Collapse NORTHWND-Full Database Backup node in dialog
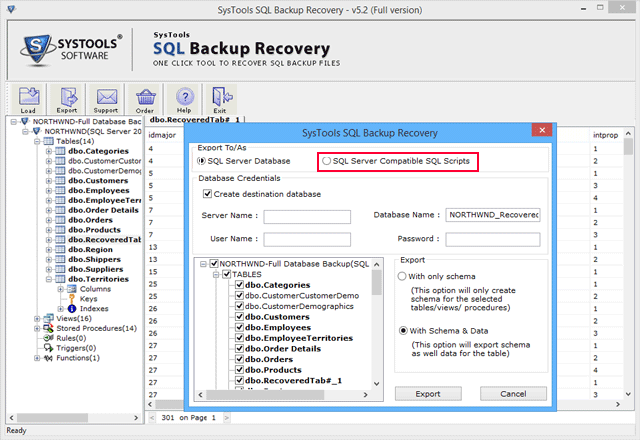 pos(203,264)
